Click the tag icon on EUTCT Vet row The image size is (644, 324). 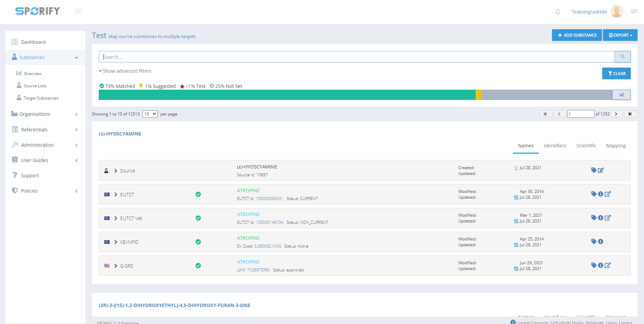pos(593,218)
